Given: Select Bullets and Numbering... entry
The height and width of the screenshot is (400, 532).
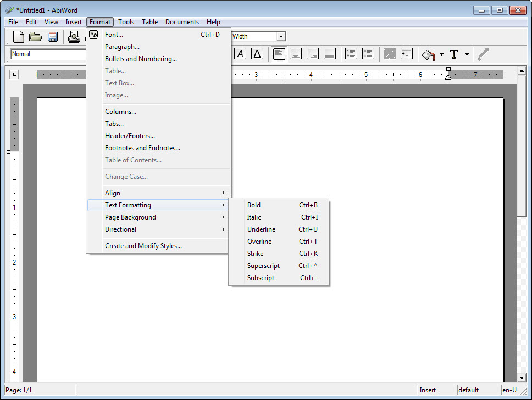Looking at the screenshot, I should (x=159, y=59).
